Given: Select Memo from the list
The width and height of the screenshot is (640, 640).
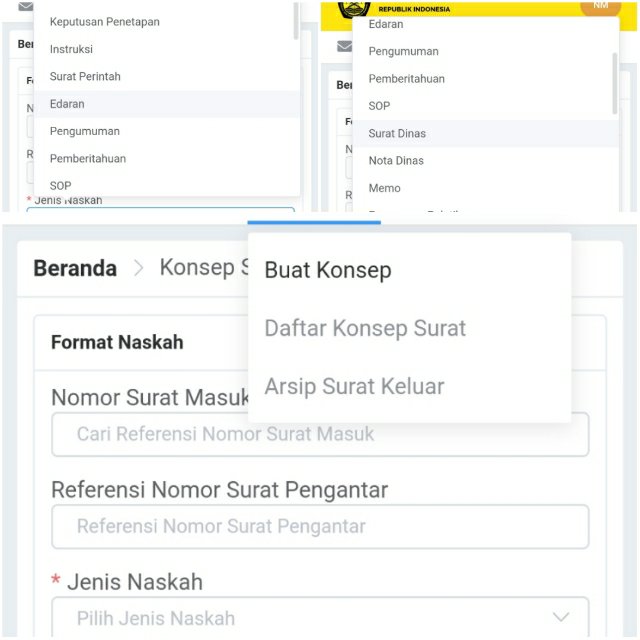Looking at the screenshot, I should click(384, 188).
